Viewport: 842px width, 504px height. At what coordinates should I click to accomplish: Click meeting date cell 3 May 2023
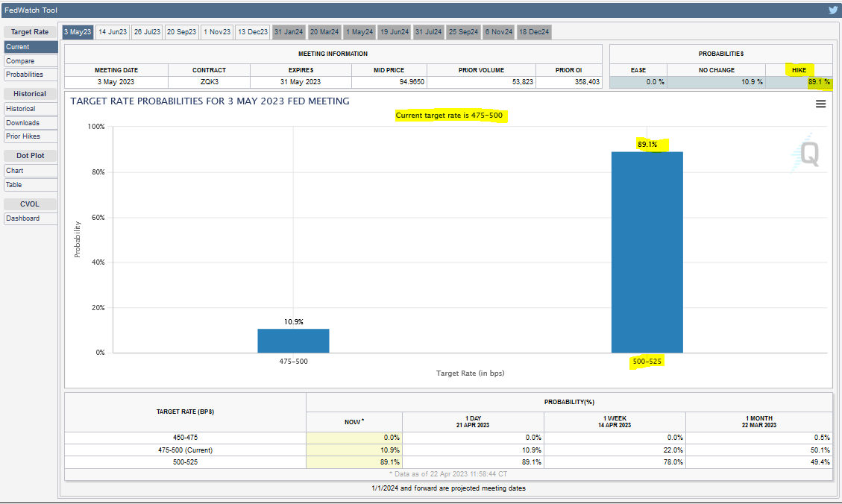[116, 82]
